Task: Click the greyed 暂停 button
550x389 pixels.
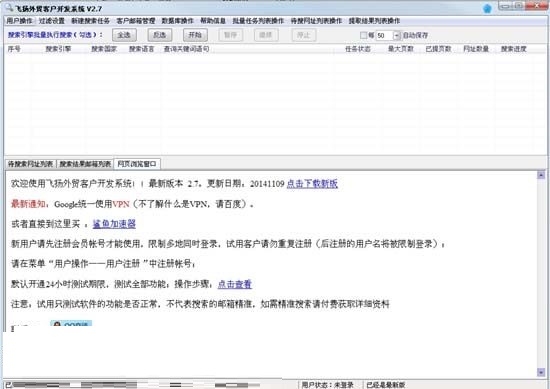Action: pyautogui.click(x=231, y=35)
